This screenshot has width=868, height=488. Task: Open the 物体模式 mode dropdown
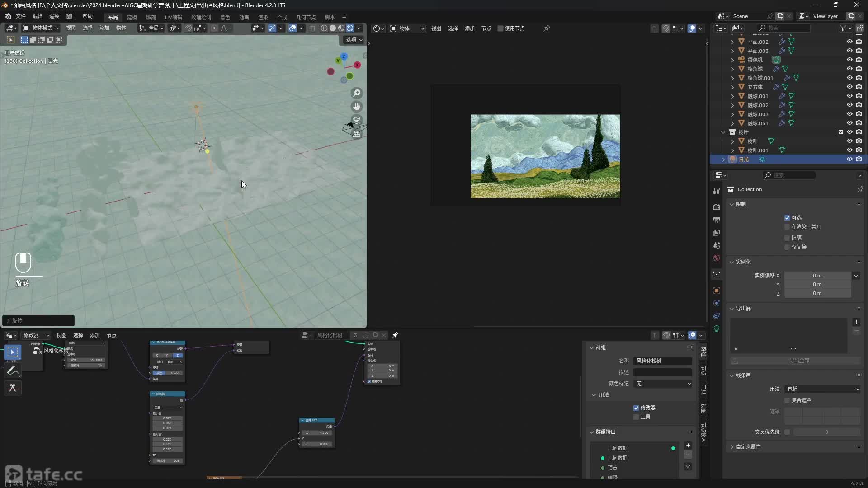[x=41, y=28]
